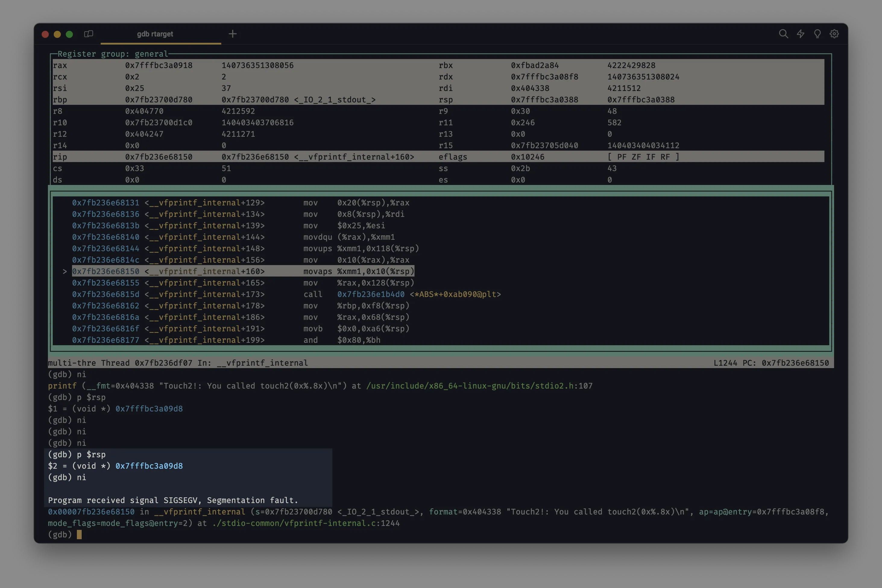
Task: Click the rdx value 0x7fffbc3a08f8
Action: point(544,77)
